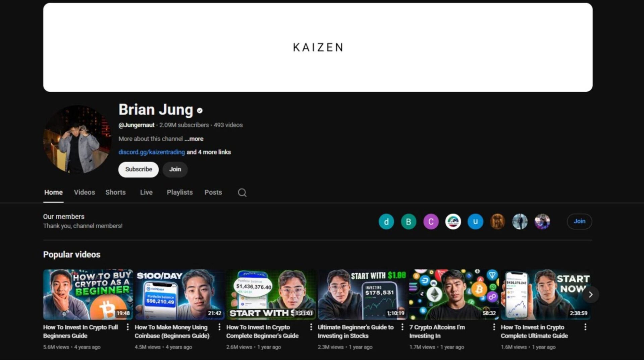
Task: Expand the '4 more links' list
Action: (209, 152)
